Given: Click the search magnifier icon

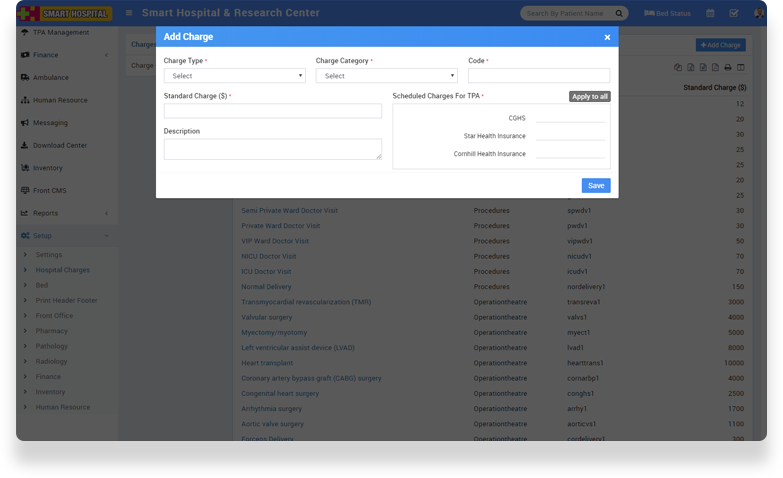Looking at the screenshot, I should tap(619, 13).
